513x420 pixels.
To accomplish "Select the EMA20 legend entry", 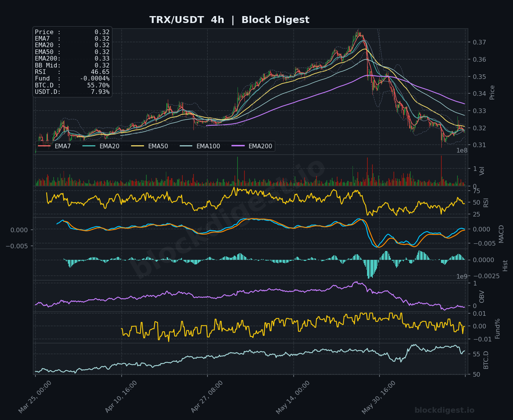I will [x=101, y=146].
